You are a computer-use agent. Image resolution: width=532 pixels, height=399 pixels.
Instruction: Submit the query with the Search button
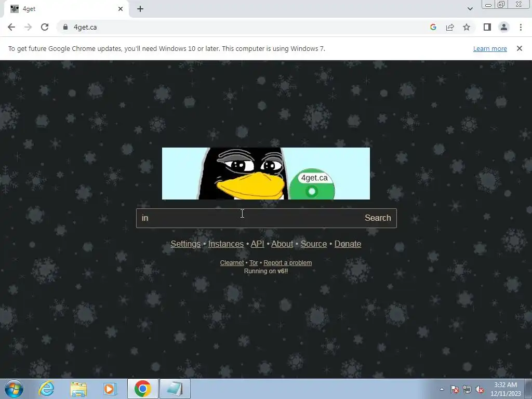coord(378,218)
